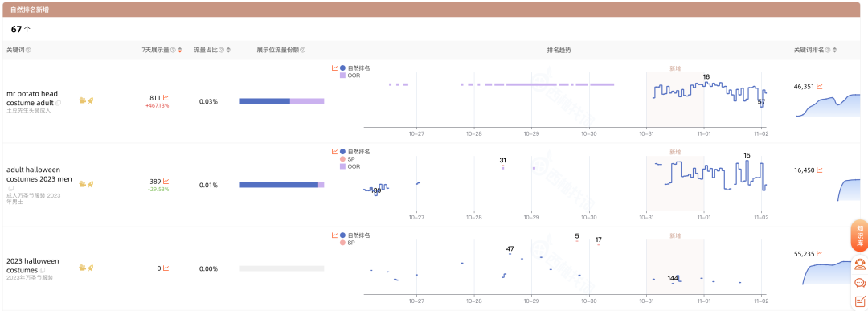The image size is (868, 311).
Task: Open keyword link '2023 halloween costumes'
Action: 33,265
